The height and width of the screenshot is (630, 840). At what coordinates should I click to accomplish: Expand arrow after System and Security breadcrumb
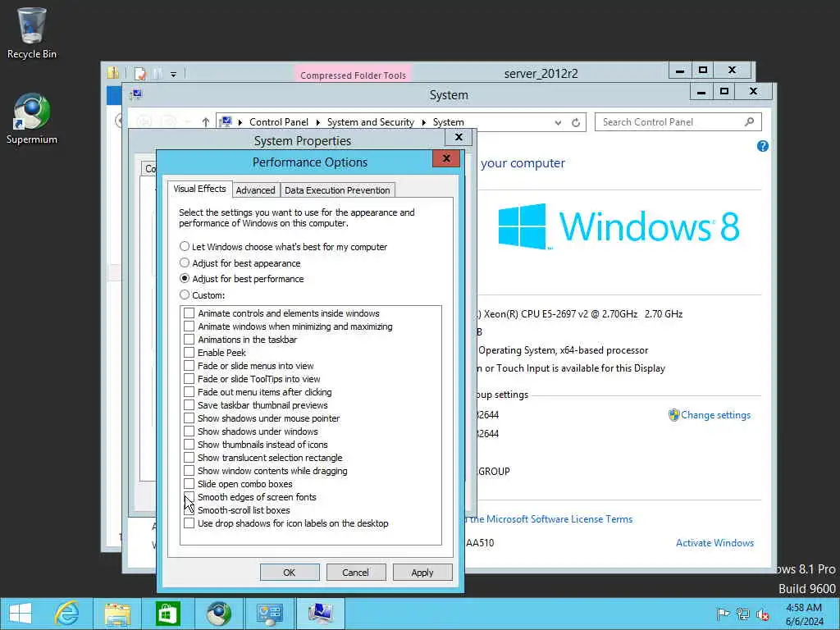click(x=424, y=123)
